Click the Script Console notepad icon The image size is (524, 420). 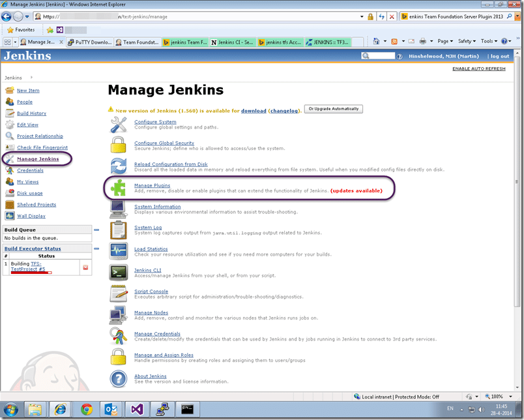tap(119, 293)
